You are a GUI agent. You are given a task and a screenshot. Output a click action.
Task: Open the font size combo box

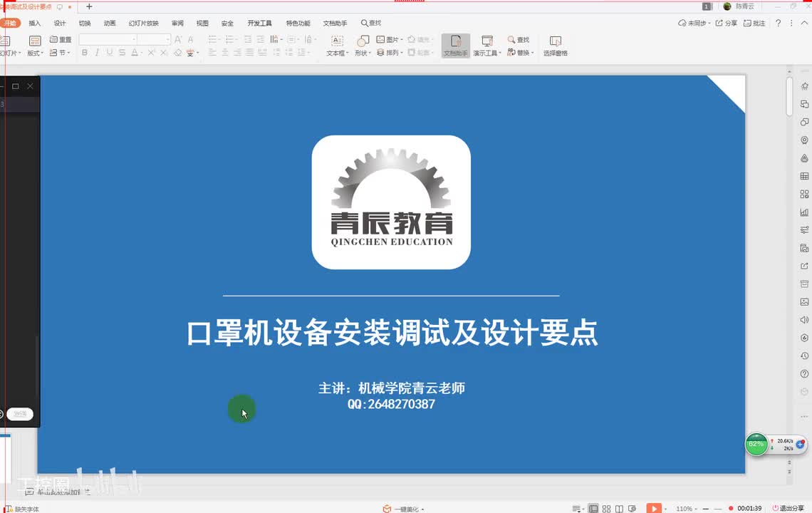click(154, 39)
